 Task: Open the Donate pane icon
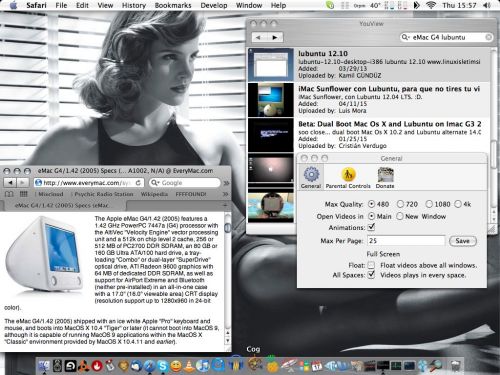pos(385,177)
